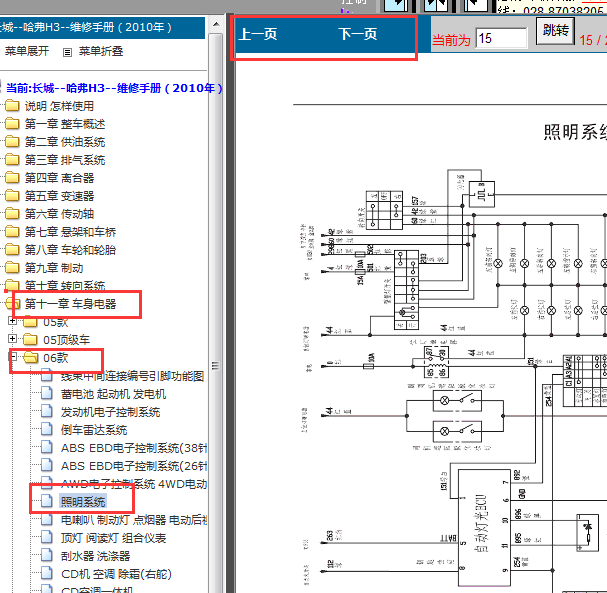607x593 pixels.
Task: Expand the 05款 folder with its plus box
Action: 12,321
